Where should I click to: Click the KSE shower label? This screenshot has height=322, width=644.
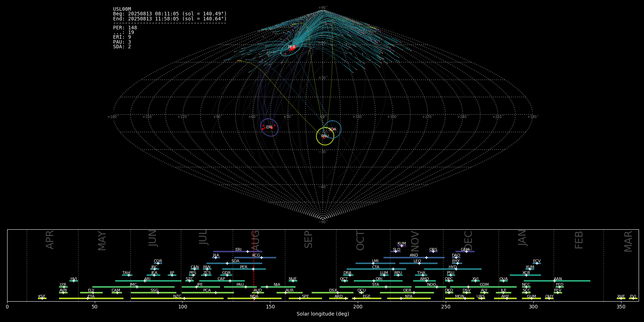(42, 297)
